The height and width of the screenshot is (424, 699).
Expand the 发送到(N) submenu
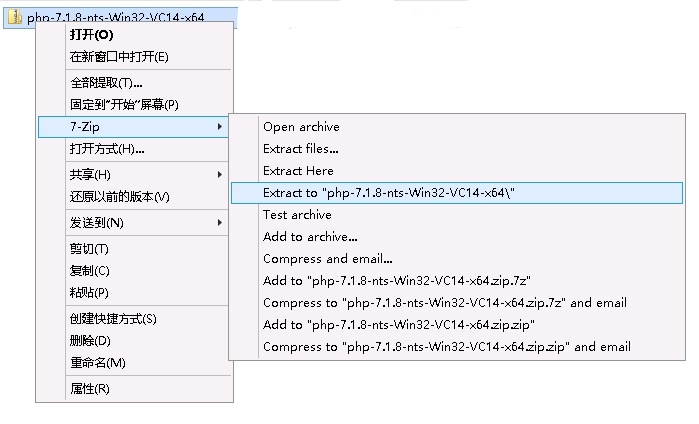click(x=219, y=223)
